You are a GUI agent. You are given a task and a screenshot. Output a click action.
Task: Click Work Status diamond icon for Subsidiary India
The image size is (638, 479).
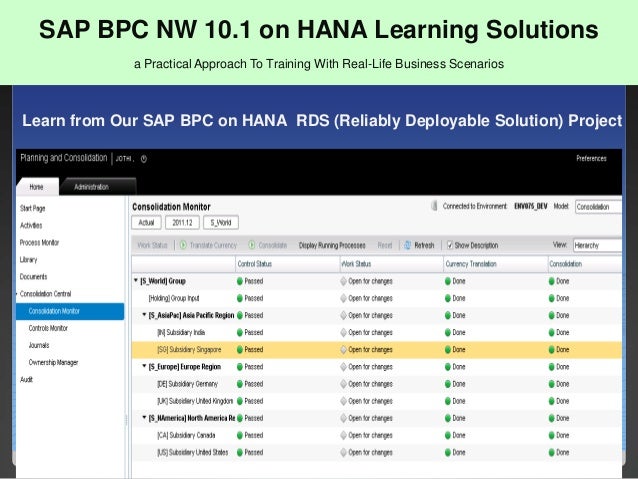[343, 332]
